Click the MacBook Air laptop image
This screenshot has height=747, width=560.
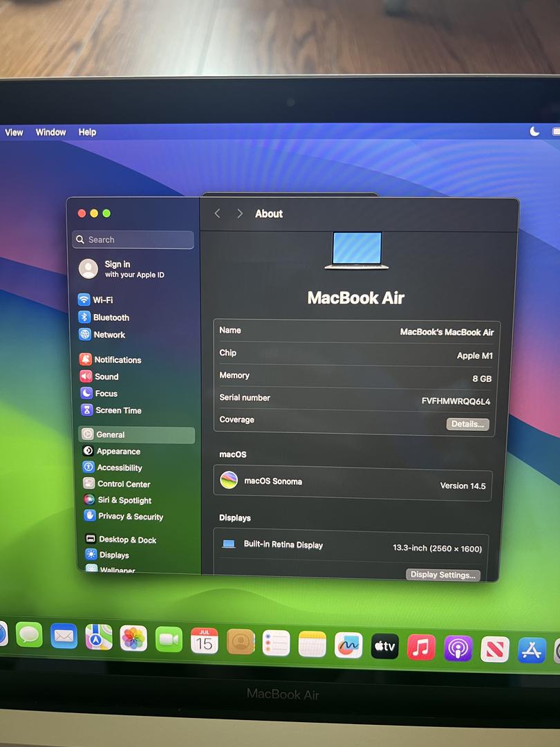pos(357,250)
